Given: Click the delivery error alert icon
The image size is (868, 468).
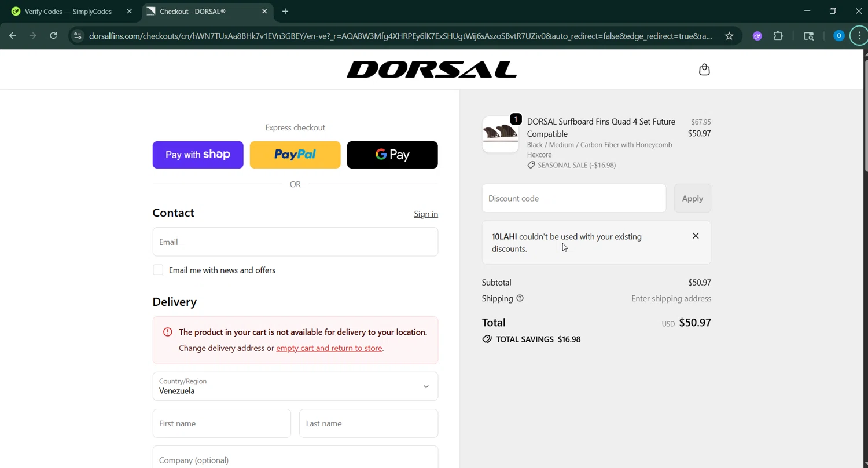Looking at the screenshot, I should [168, 332].
